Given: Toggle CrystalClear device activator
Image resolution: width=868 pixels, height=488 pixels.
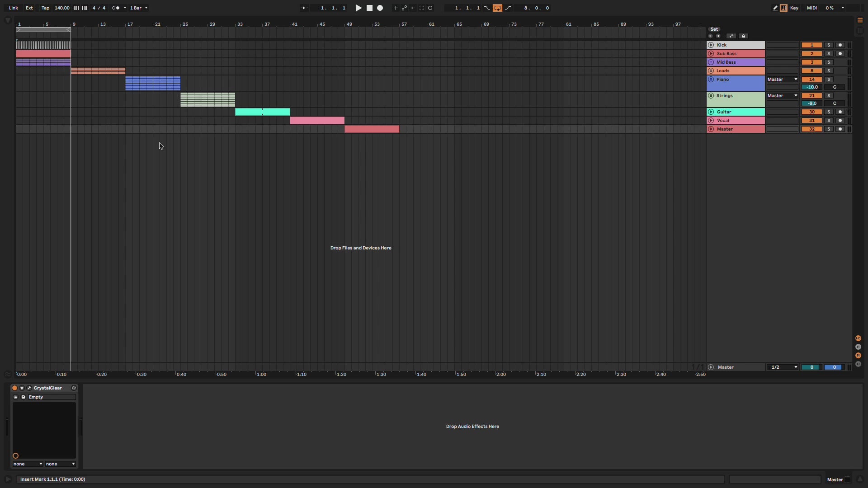Looking at the screenshot, I should tap(14, 388).
